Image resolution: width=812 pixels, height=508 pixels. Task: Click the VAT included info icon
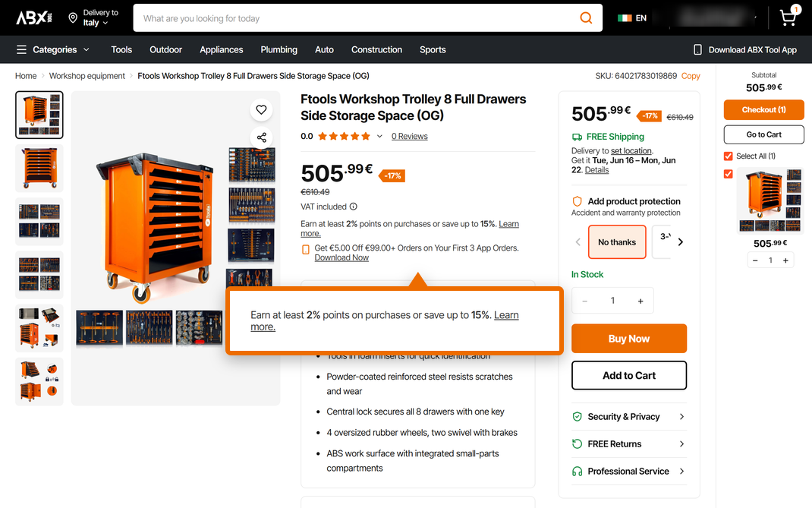coord(353,207)
